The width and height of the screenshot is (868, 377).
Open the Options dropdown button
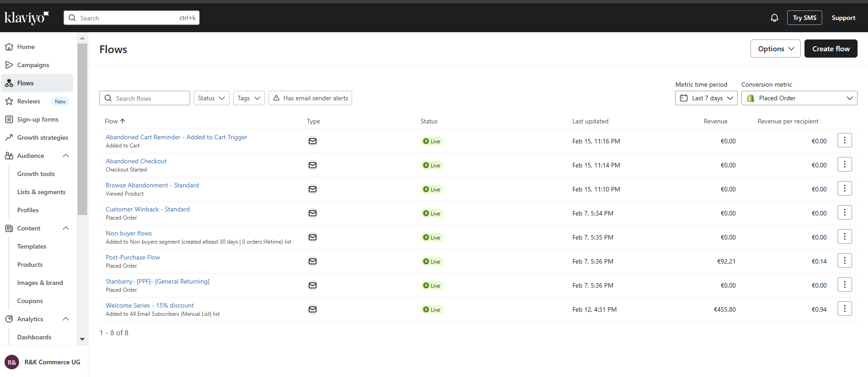775,49
